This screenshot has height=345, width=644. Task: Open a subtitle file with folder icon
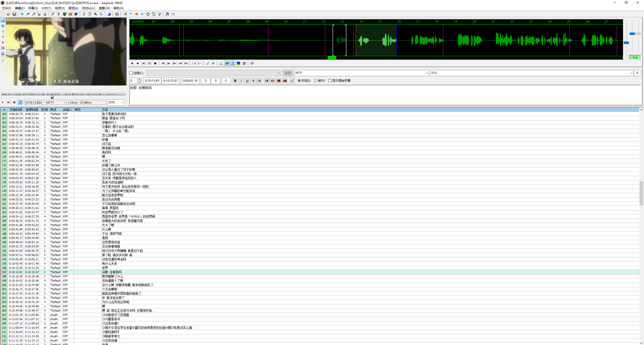tap(9, 14)
